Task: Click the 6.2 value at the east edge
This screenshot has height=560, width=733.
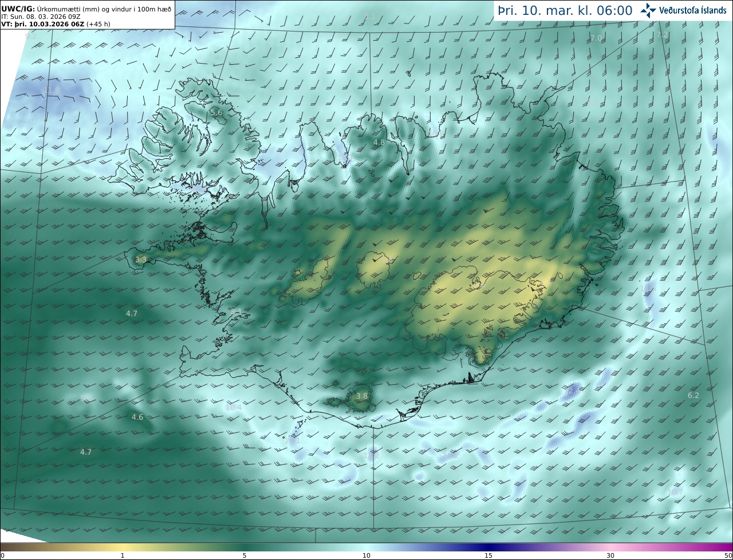Action: [693, 395]
